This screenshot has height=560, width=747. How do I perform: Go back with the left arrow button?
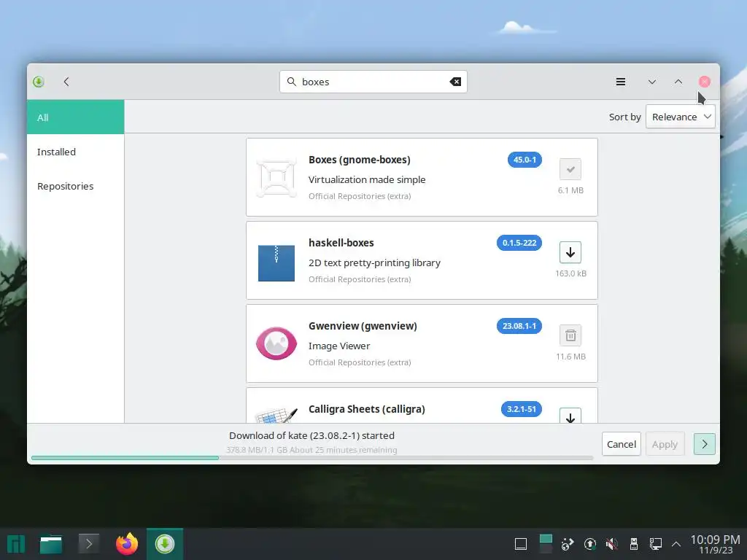coord(66,82)
